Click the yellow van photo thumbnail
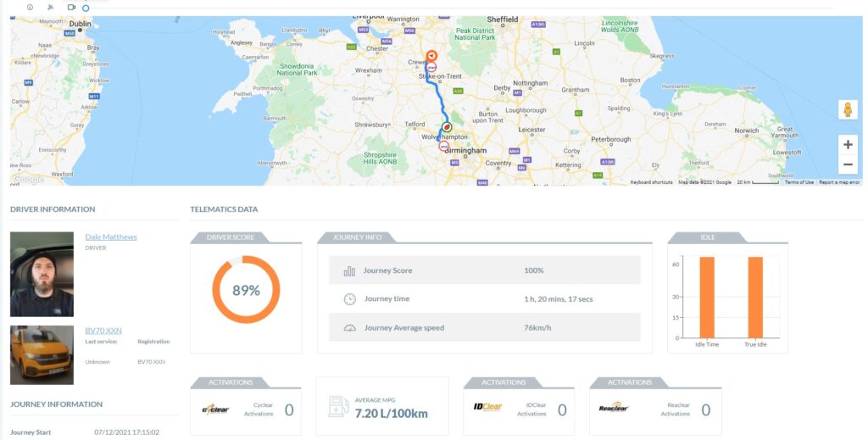868x440 pixels. tap(42, 354)
